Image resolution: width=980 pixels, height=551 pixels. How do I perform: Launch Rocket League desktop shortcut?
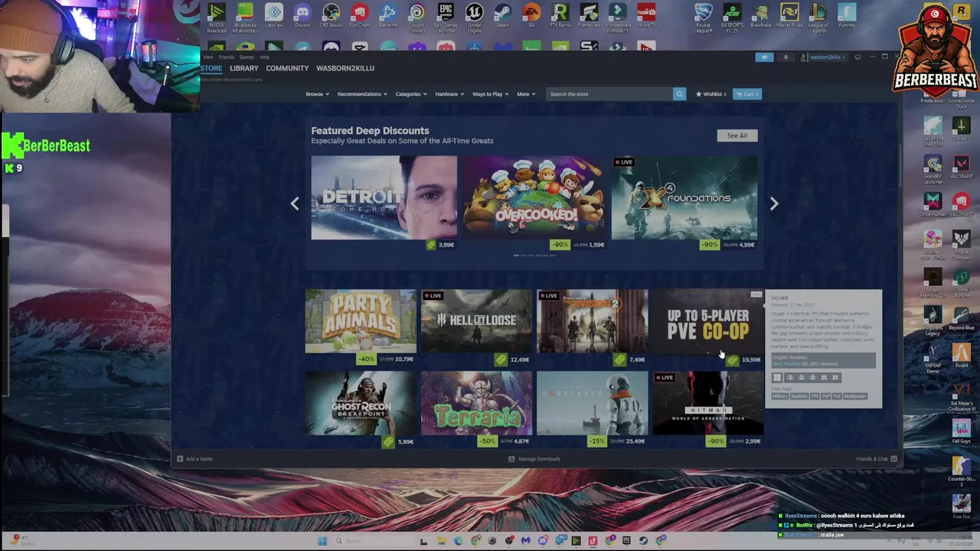(703, 18)
